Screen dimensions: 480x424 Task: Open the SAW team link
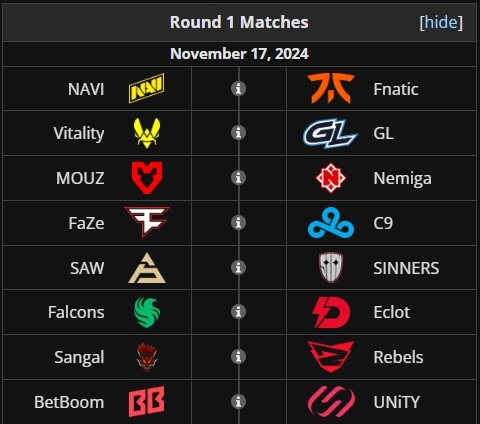[87, 268]
